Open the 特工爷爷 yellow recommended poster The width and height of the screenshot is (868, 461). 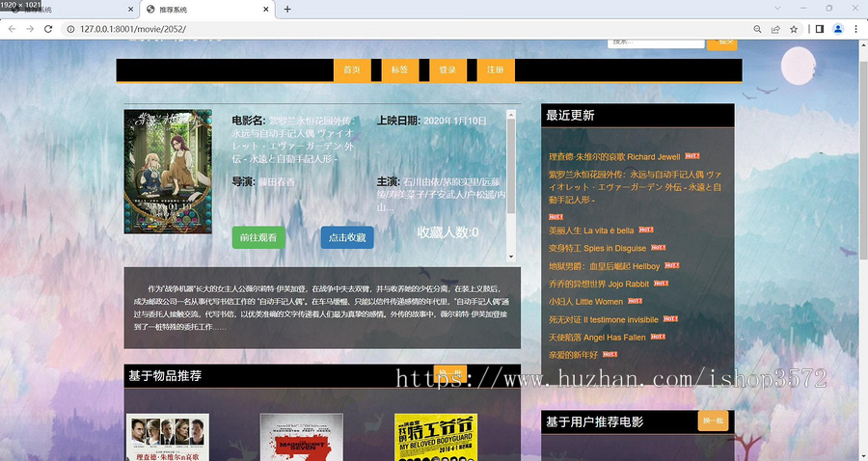pyautogui.click(x=436, y=437)
